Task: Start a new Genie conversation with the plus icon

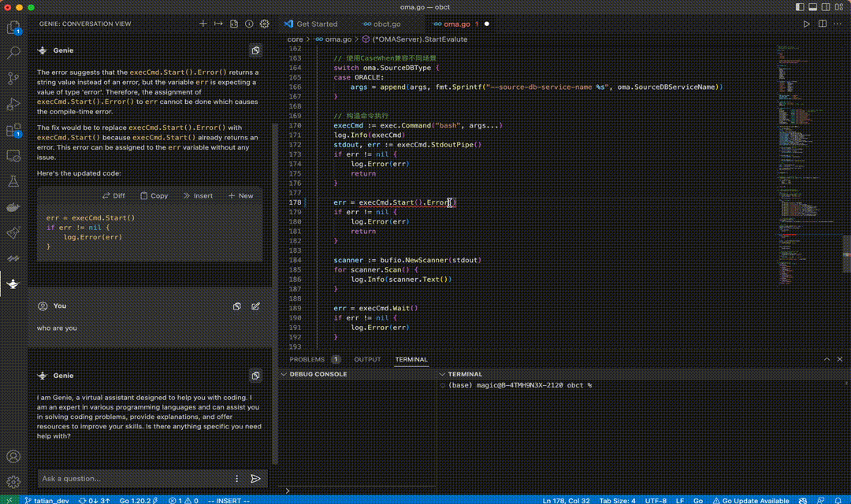Action: tap(203, 24)
